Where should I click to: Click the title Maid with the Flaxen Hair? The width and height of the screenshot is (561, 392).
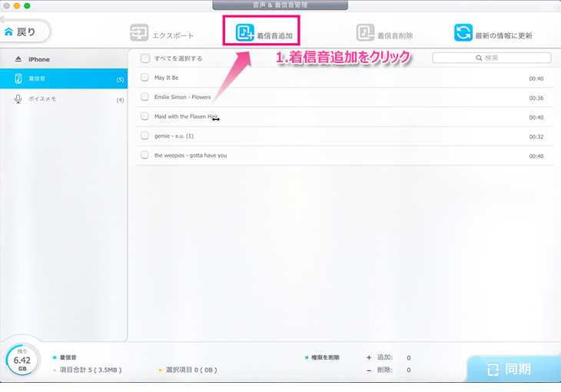point(186,116)
